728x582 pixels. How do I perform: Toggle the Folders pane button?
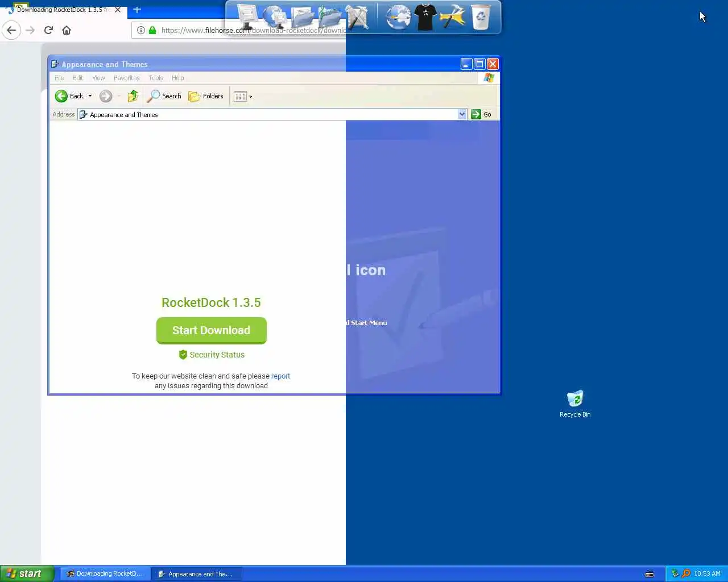coord(206,96)
